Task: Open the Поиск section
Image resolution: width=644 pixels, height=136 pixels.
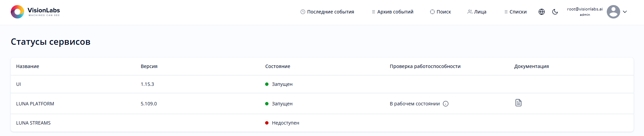Action: pyautogui.click(x=440, y=12)
